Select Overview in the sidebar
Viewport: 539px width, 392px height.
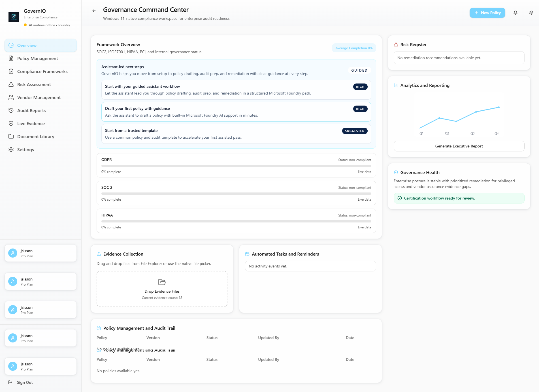(41, 45)
